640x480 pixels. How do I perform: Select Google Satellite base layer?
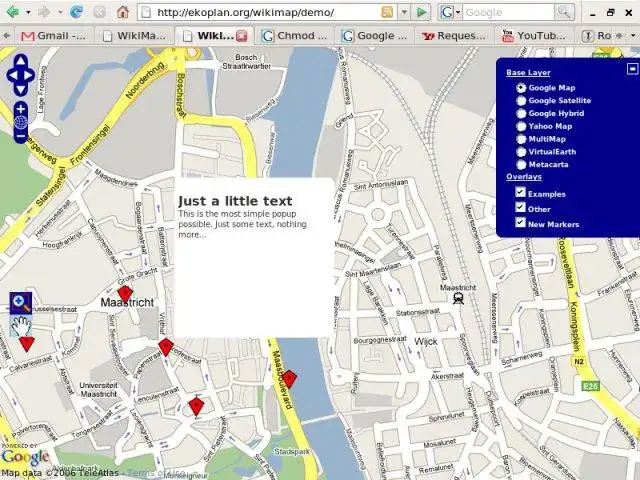[x=521, y=100]
